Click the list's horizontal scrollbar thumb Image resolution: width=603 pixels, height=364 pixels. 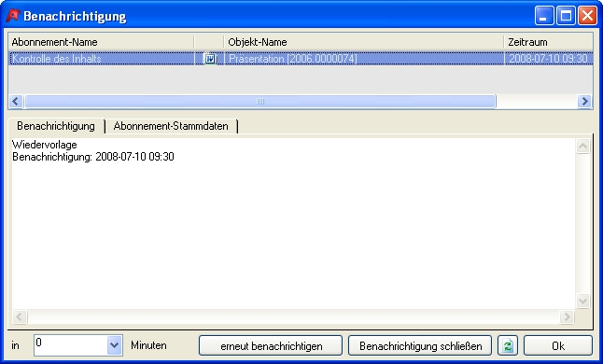(x=260, y=102)
